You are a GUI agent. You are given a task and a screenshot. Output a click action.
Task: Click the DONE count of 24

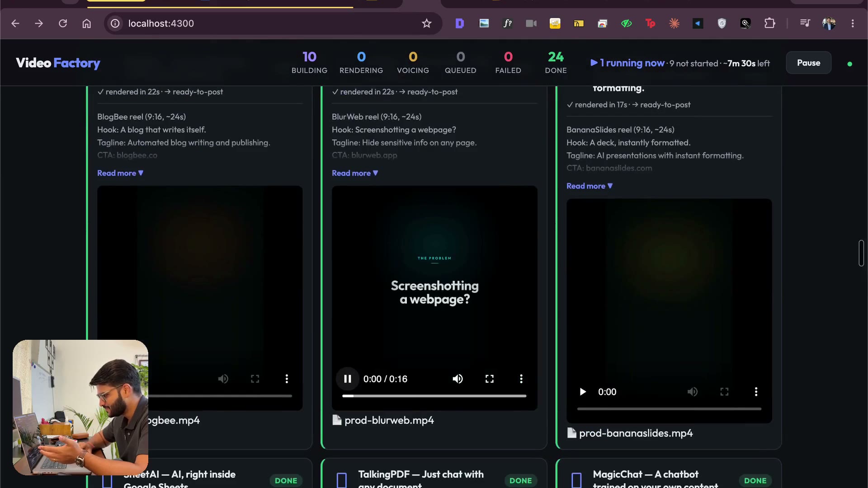(x=556, y=63)
